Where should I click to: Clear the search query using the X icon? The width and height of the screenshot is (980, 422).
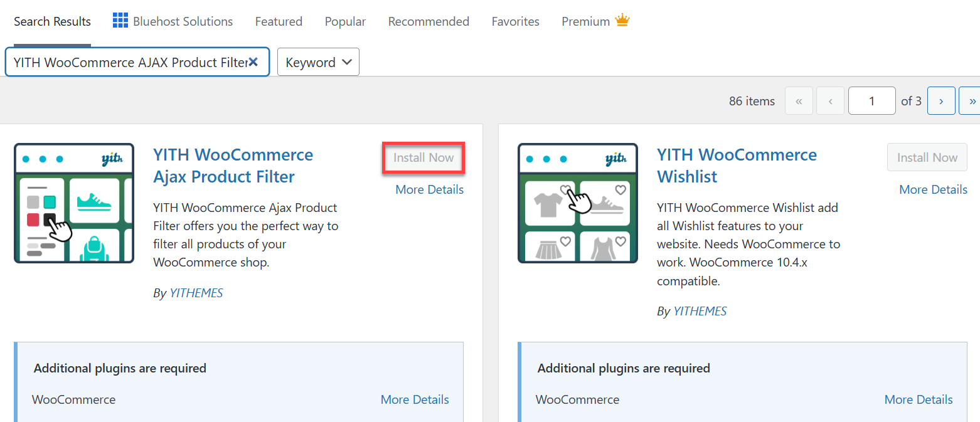[x=253, y=61]
